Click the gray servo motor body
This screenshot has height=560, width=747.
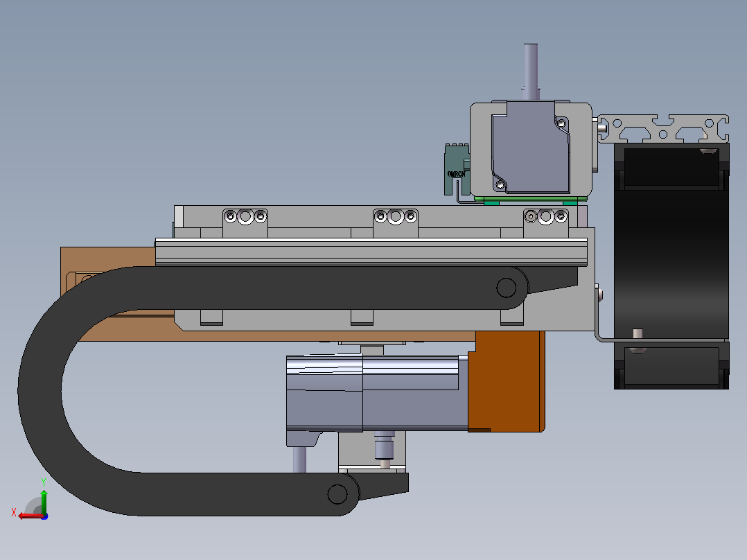pyautogui.click(x=377, y=394)
